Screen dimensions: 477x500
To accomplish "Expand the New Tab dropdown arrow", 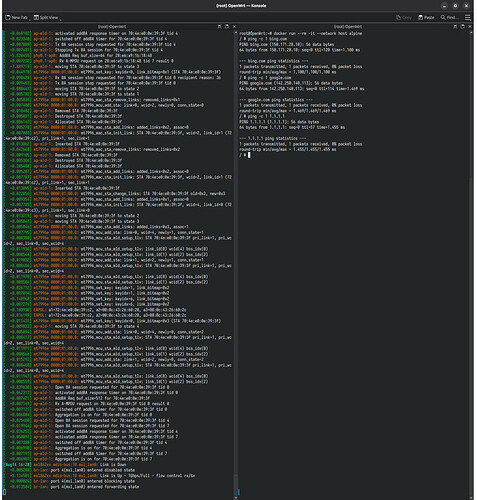I will [30, 19].
